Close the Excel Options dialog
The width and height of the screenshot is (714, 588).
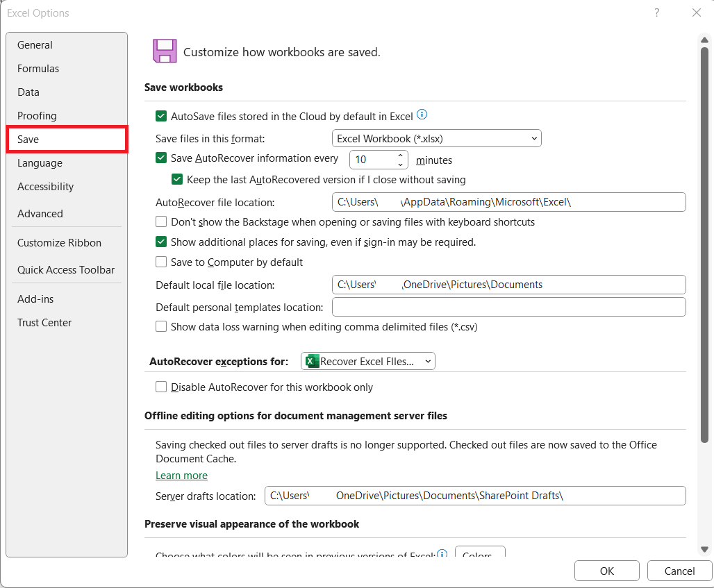696,12
